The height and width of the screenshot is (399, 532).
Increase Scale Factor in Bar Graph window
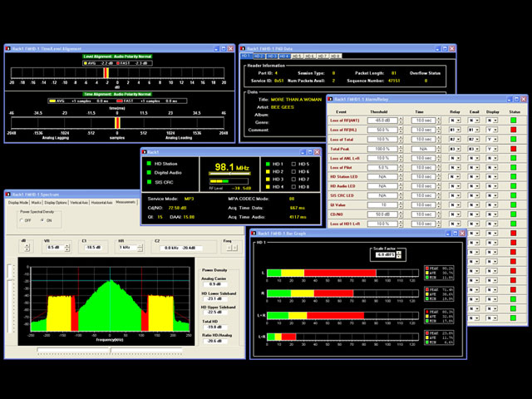tap(399, 253)
